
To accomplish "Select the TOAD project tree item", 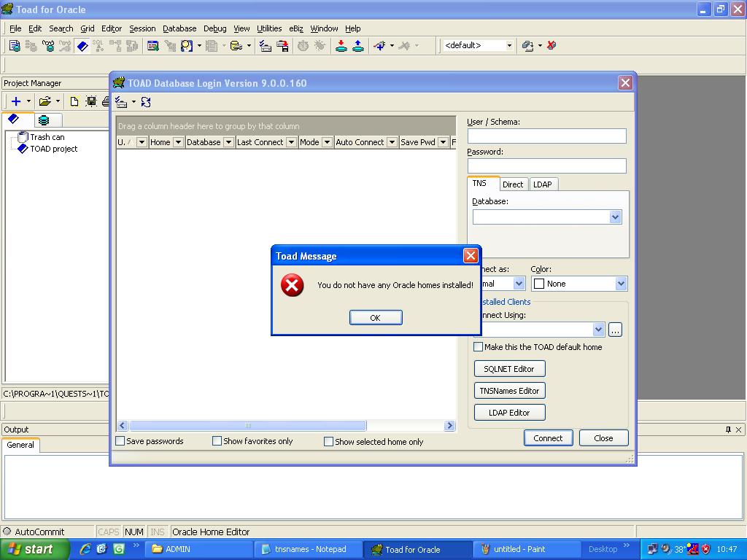I will [53, 149].
